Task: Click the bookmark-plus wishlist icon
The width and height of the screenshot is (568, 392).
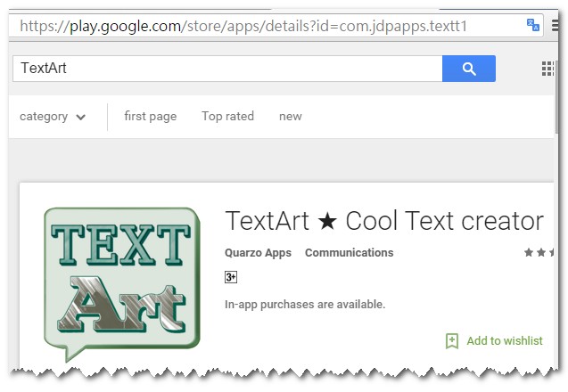Action: point(452,340)
